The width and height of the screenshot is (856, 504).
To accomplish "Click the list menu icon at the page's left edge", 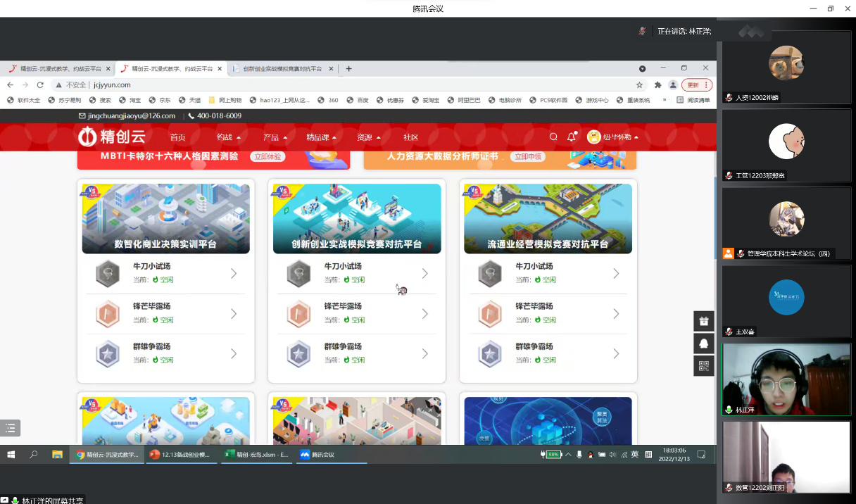I will (10, 428).
